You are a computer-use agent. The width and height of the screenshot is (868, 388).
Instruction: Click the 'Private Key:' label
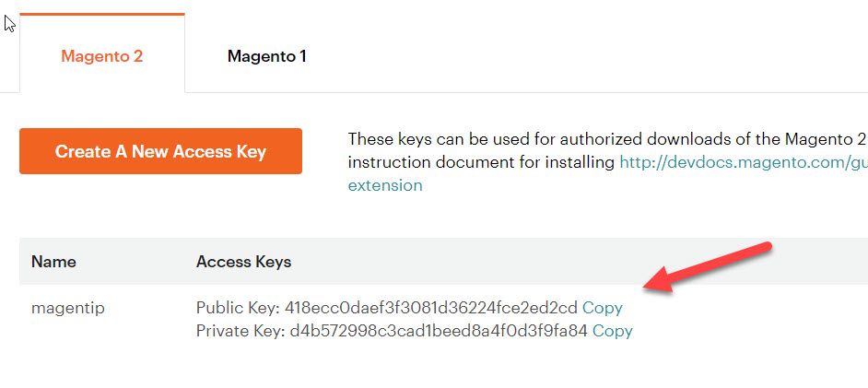pos(240,331)
